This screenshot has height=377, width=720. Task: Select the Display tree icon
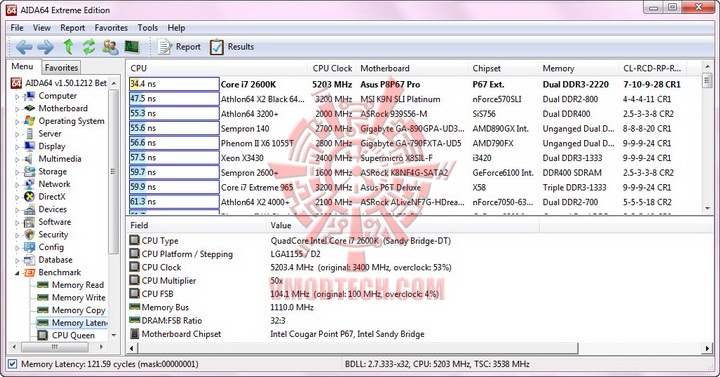click(29, 146)
